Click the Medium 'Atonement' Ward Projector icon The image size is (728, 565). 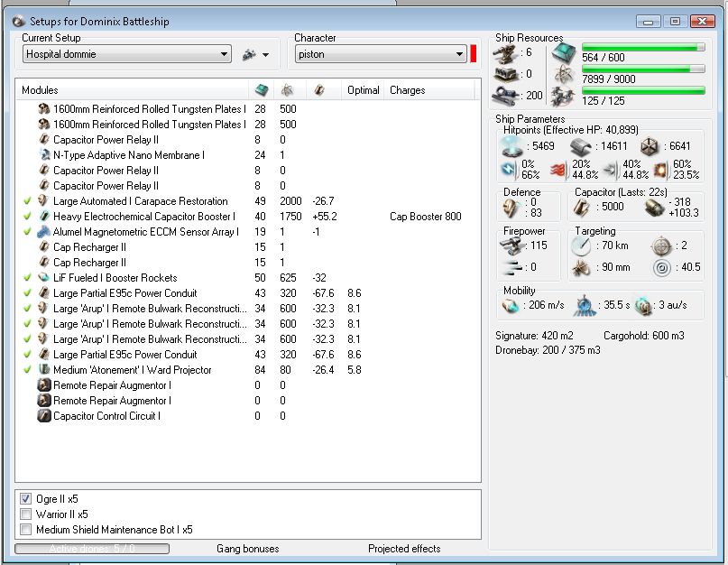(x=44, y=369)
